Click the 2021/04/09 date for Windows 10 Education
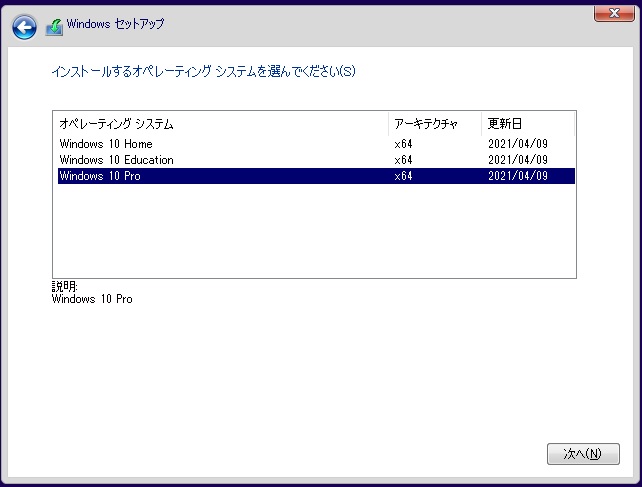642x487 pixels. coord(518,160)
